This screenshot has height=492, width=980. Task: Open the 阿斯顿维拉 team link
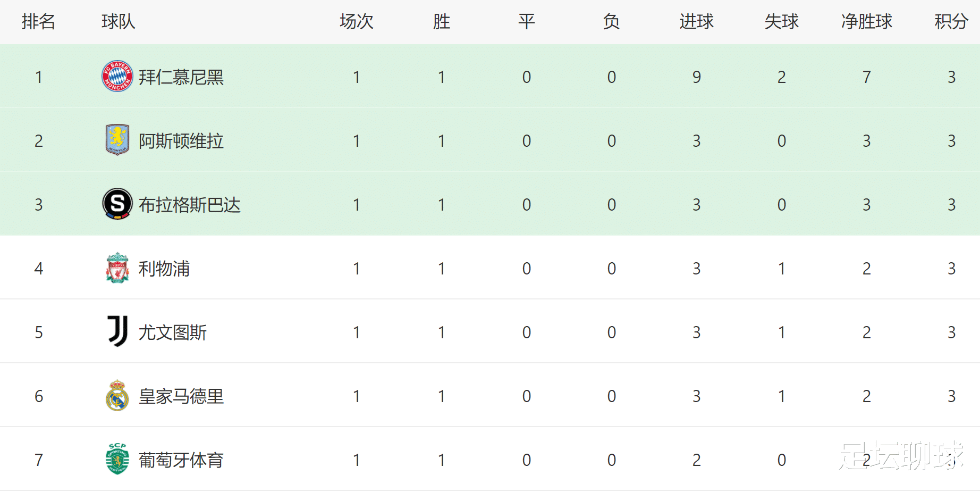click(x=181, y=141)
